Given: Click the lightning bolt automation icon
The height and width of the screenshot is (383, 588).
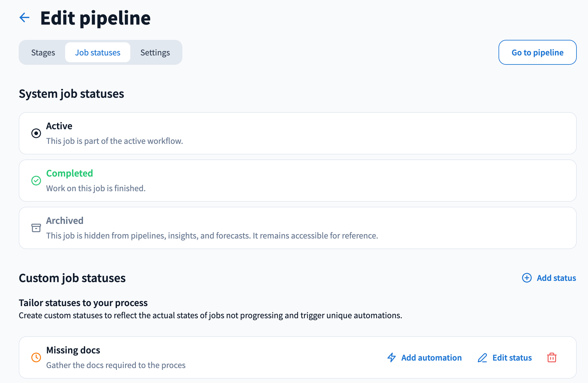Looking at the screenshot, I should coord(392,357).
